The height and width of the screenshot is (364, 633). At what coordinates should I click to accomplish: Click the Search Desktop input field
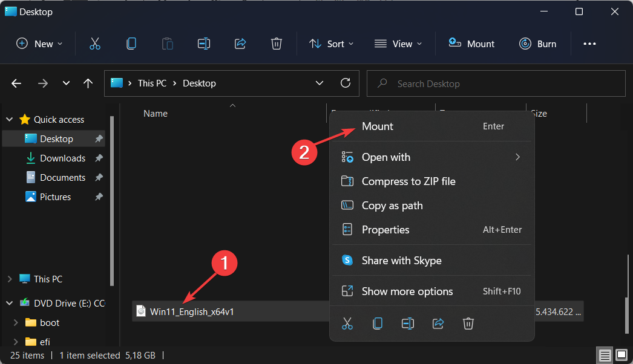click(496, 83)
